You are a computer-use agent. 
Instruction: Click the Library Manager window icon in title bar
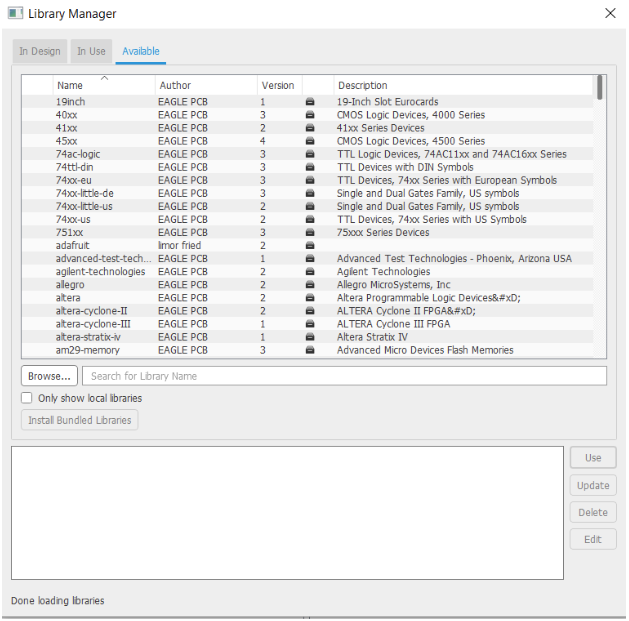tap(15, 14)
